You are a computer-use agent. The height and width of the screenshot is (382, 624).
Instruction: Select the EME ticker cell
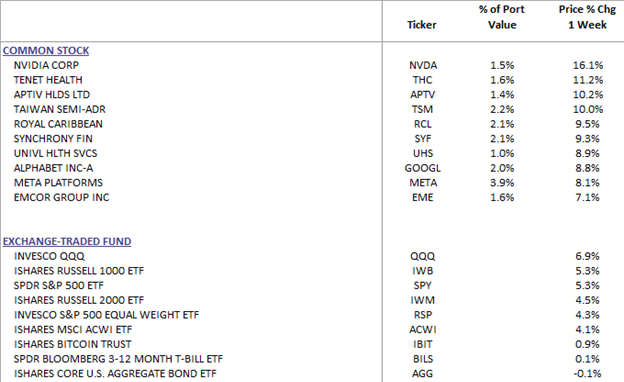point(423,197)
